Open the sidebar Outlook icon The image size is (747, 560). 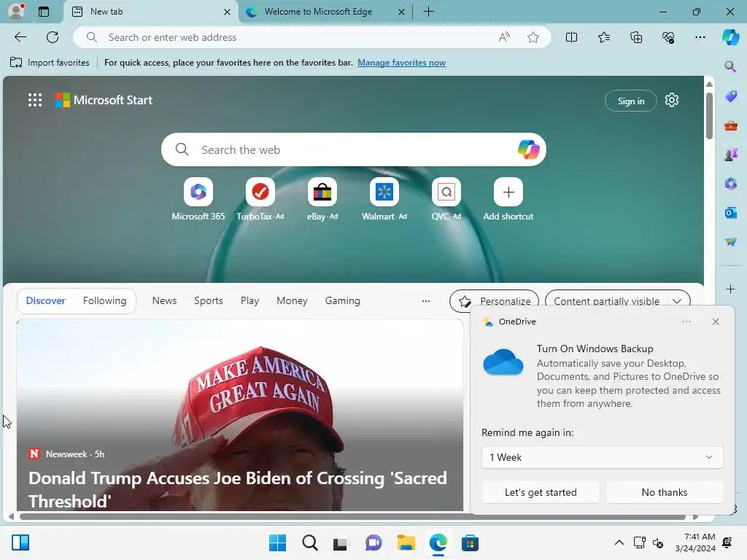point(731,212)
